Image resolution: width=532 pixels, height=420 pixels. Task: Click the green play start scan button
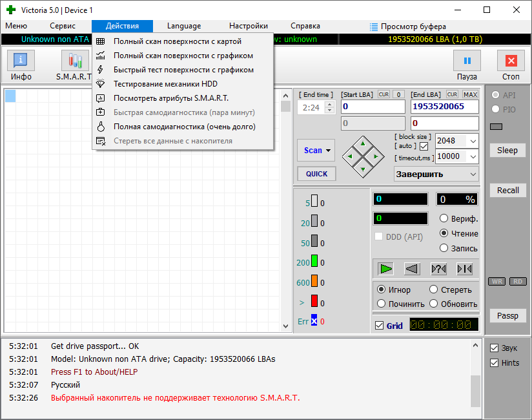click(x=385, y=269)
